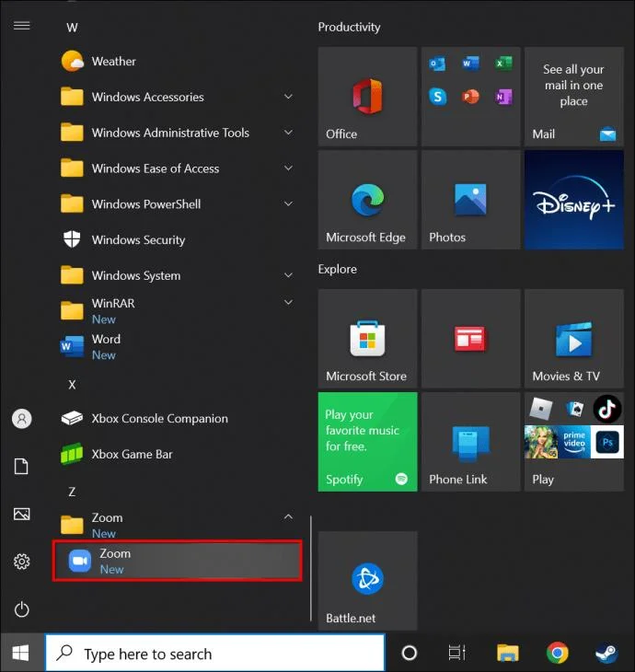Open the user account icon
Viewport: 635px width, 672px height.
(x=21, y=419)
